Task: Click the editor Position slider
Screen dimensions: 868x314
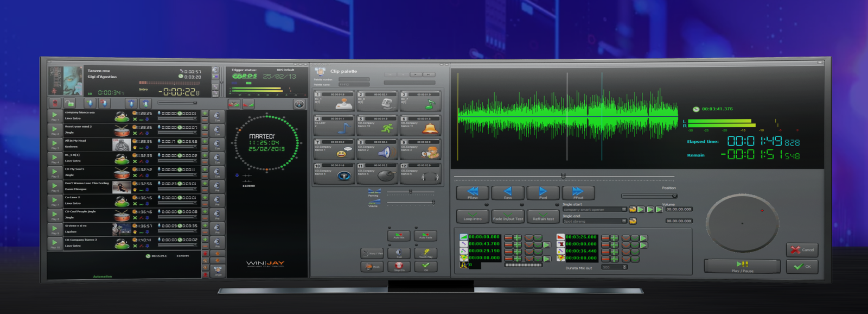Action: (649, 196)
